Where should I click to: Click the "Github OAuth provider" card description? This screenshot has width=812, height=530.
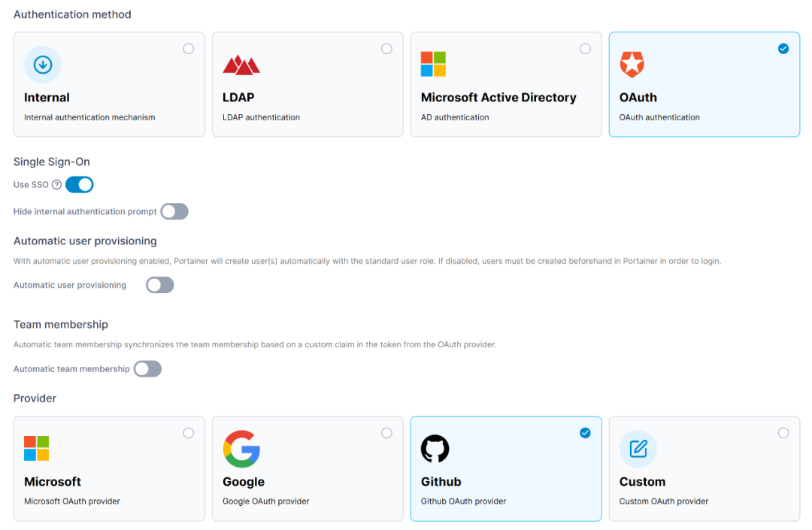pos(463,501)
